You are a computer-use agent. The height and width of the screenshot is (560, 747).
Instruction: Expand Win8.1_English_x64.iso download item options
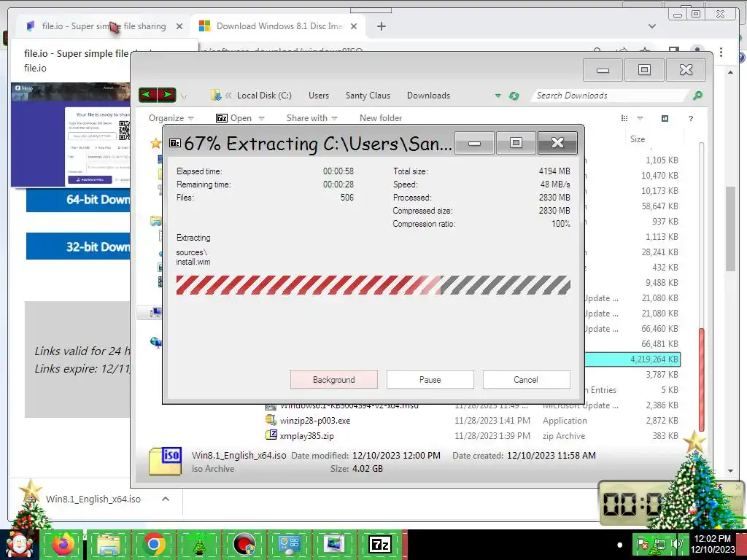click(x=166, y=499)
